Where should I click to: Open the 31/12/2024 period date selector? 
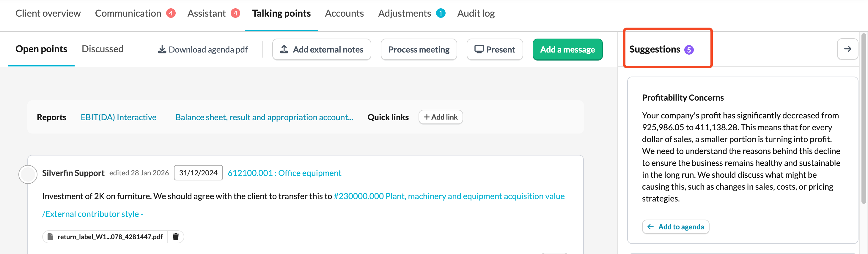198,173
